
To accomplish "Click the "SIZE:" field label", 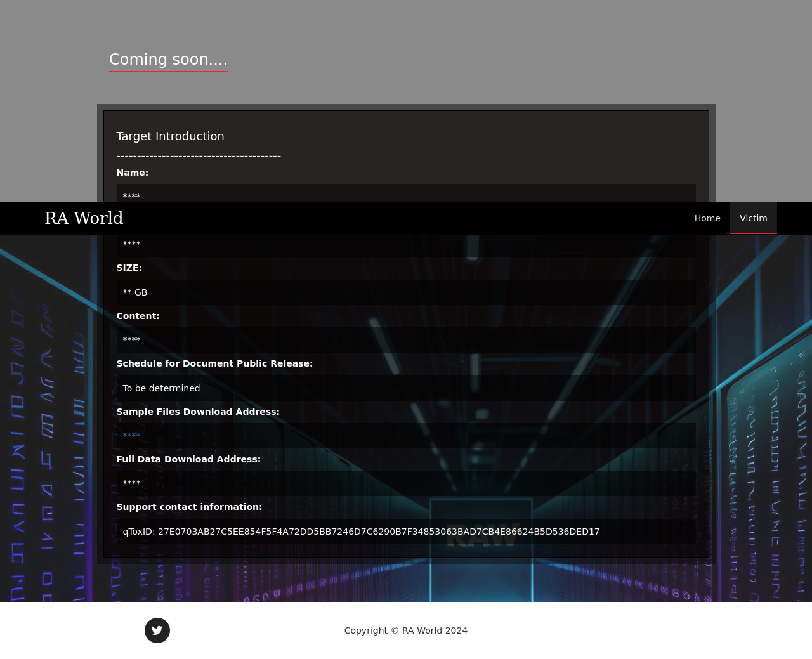I will tap(129, 268).
